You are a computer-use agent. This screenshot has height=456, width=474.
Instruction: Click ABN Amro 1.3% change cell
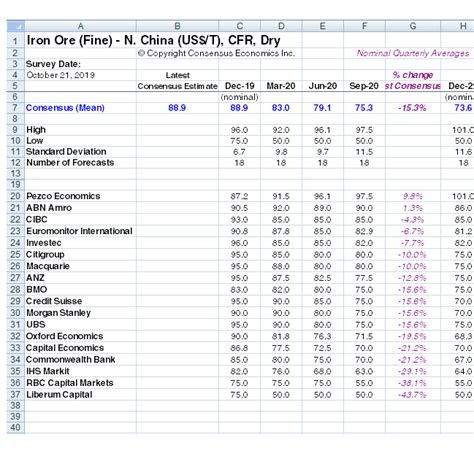(413, 208)
